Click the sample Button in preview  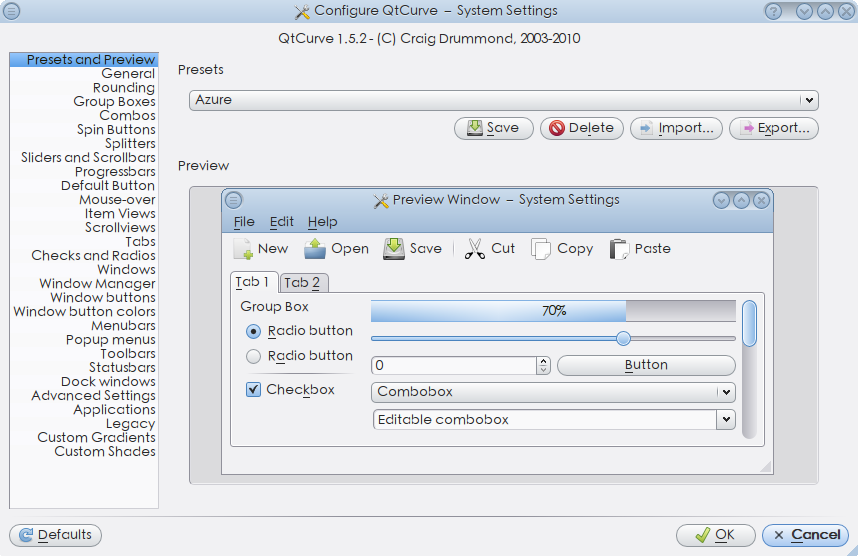pos(646,365)
